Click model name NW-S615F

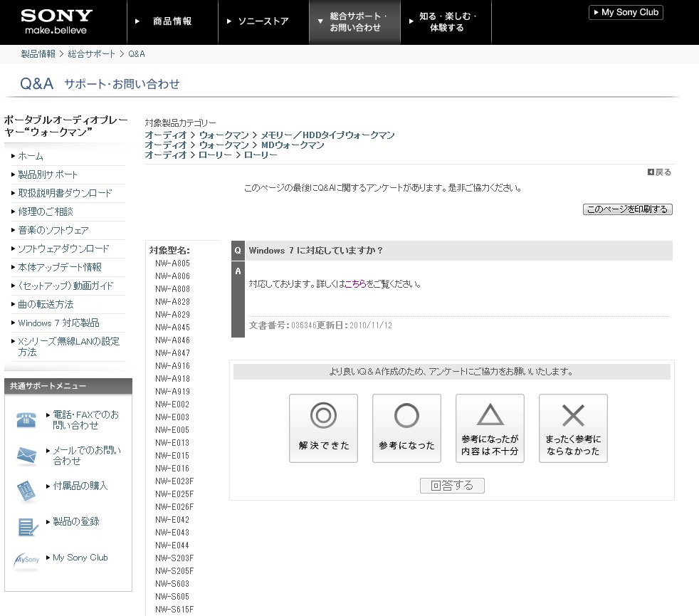174,610
